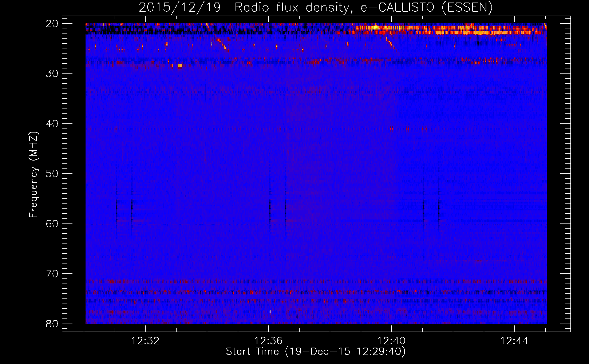Click the '80' frequency tick label

click(x=52, y=324)
